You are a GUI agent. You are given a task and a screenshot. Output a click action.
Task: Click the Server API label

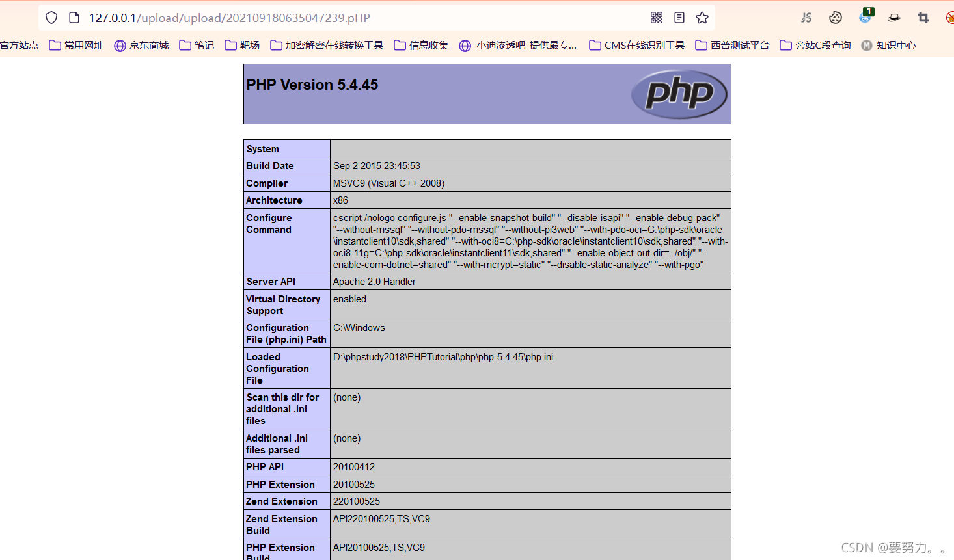pyautogui.click(x=271, y=282)
